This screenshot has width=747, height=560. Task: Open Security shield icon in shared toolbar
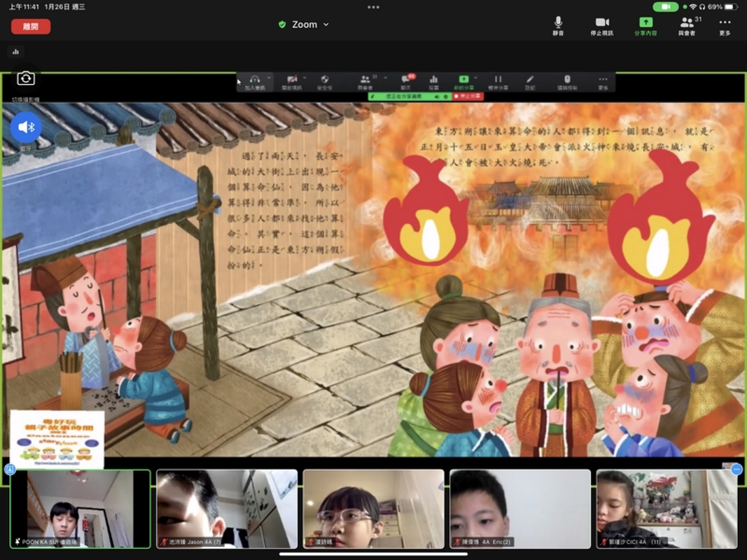(x=324, y=82)
